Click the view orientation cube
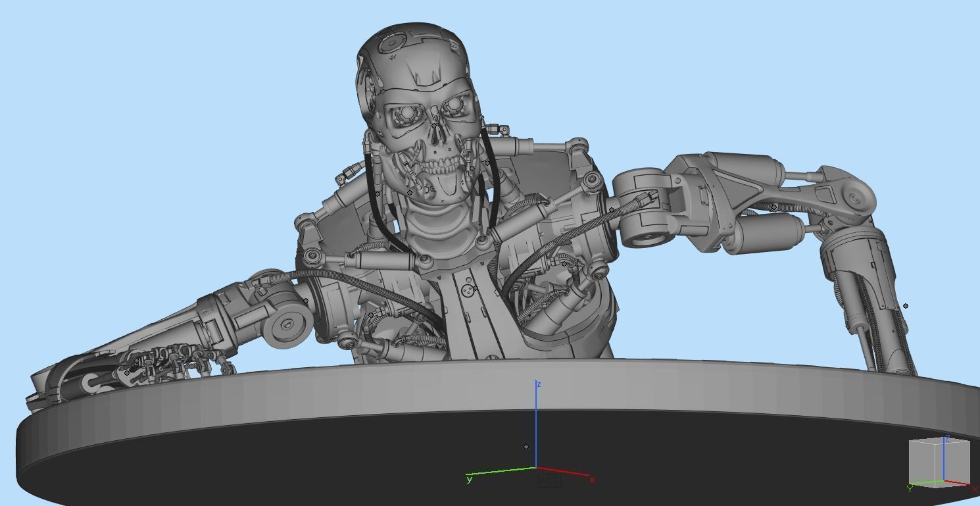Image resolution: width=980 pixels, height=506 pixels. tap(939, 463)
